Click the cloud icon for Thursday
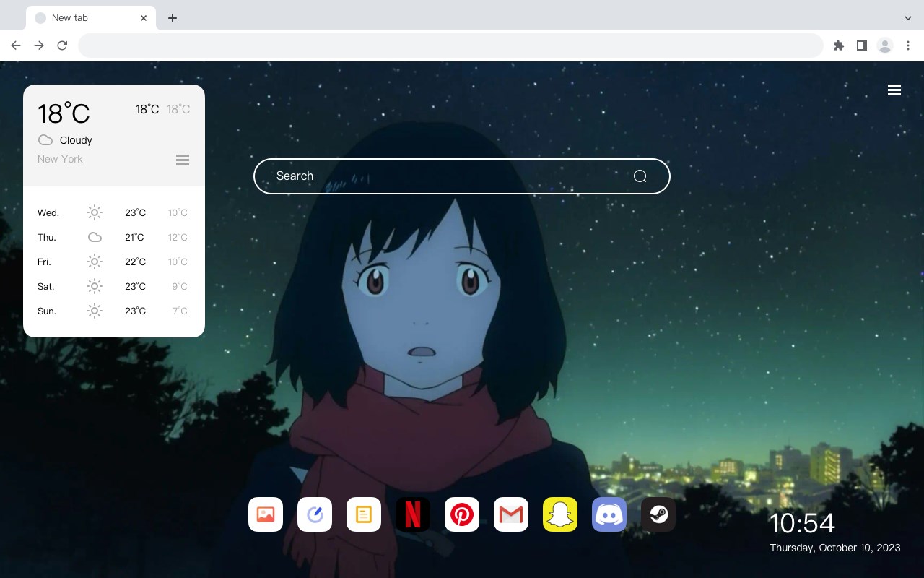This screenshot has width=924, height=578. tap(95, 237)
